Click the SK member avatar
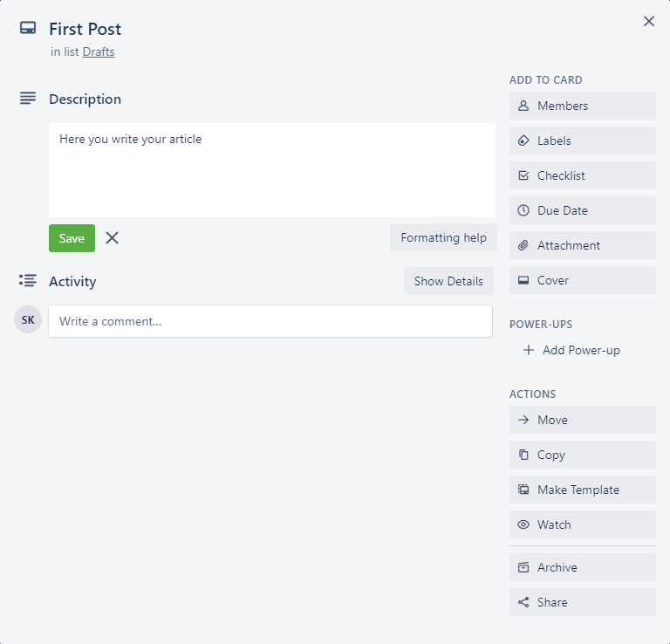This screenshot has height=644, width=670. (28, 319)
